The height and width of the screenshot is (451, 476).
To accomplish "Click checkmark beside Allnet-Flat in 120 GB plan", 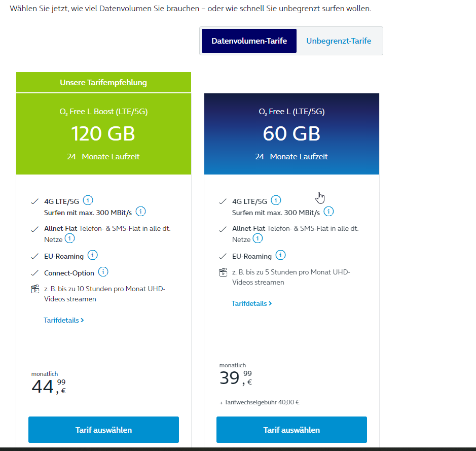I will (35, 229).
